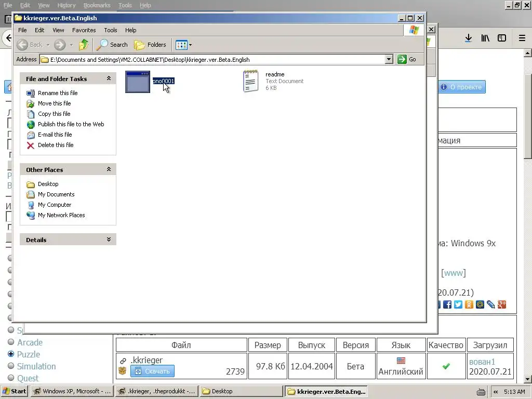Open the Firefox library icon
Screen dimensions: 532x399
click(485, 38)
